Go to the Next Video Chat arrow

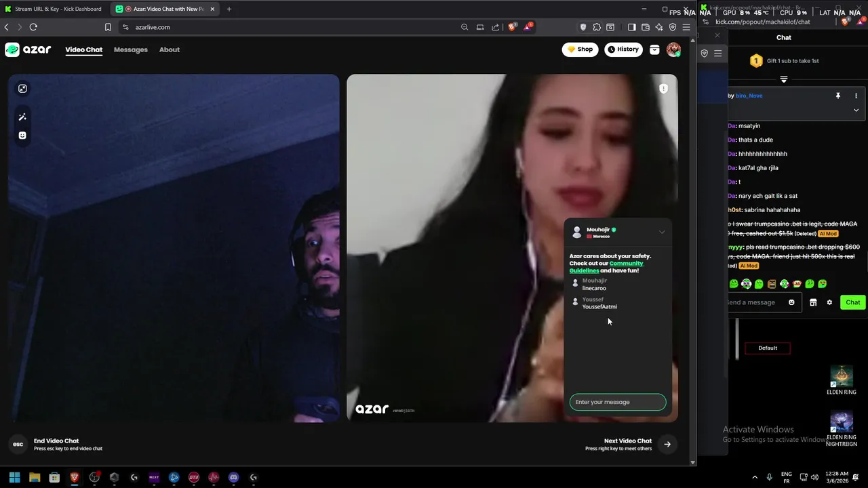(667, 445)
